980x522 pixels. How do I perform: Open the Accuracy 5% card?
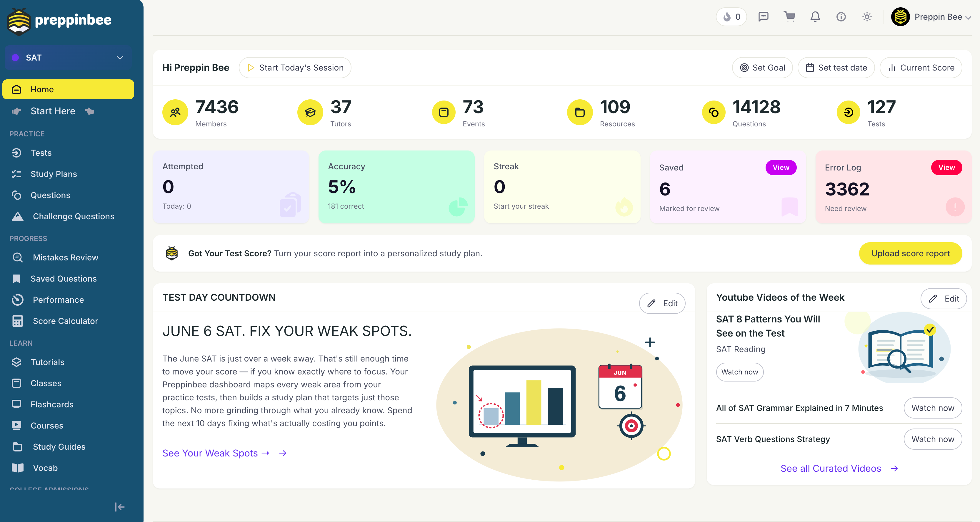(396, 187)
